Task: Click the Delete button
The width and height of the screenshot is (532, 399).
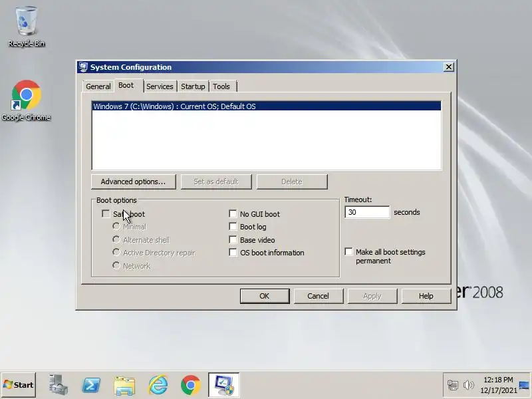Action: click(292, 182)
